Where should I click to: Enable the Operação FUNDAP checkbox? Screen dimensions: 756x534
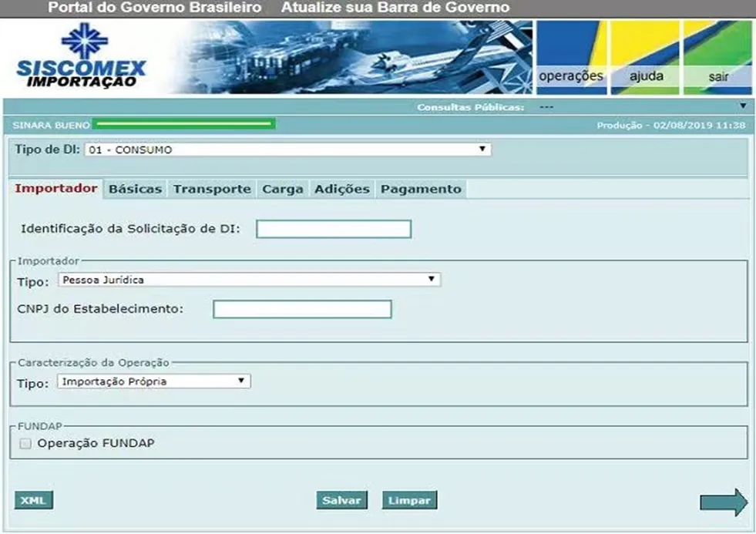[x=26, y=444]
